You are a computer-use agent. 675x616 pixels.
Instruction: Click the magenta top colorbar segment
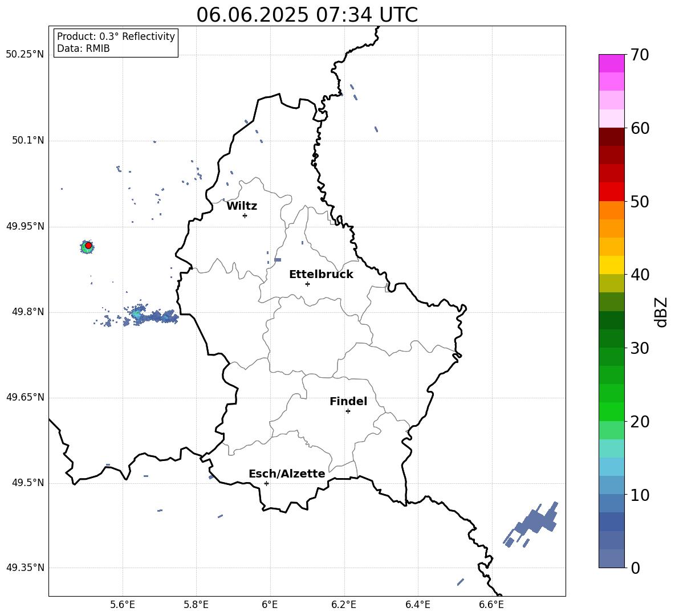[x=612, y=63]
